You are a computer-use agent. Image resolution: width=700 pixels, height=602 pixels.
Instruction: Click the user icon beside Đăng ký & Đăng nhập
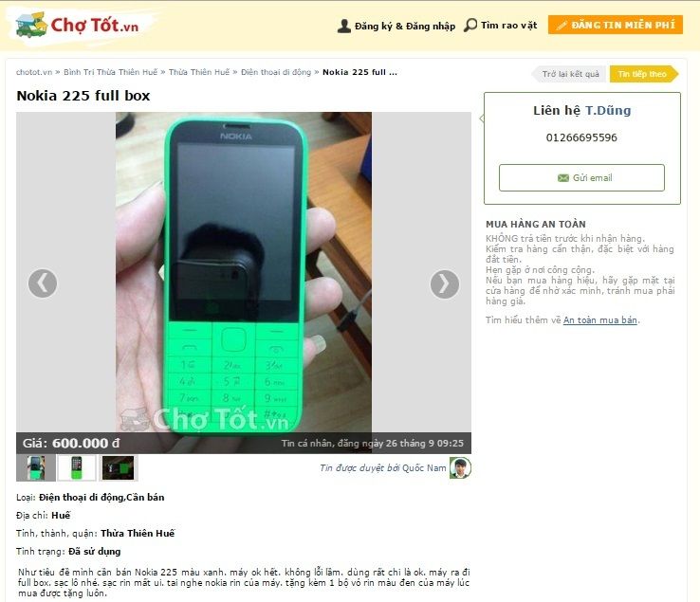pyautogui.click(x=343, y=26)
